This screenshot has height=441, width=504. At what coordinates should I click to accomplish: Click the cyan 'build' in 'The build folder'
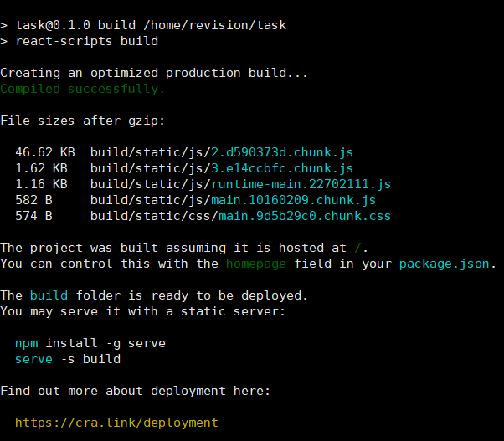tap(49, 295)
